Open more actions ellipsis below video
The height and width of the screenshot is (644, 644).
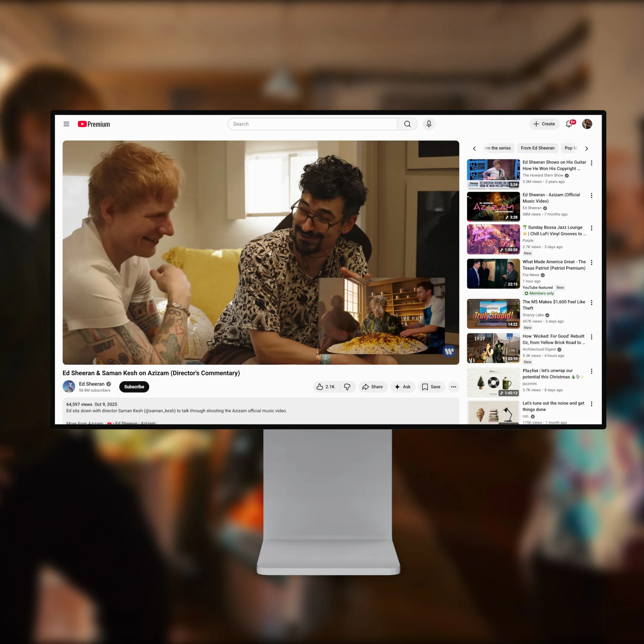pos(453,387)
